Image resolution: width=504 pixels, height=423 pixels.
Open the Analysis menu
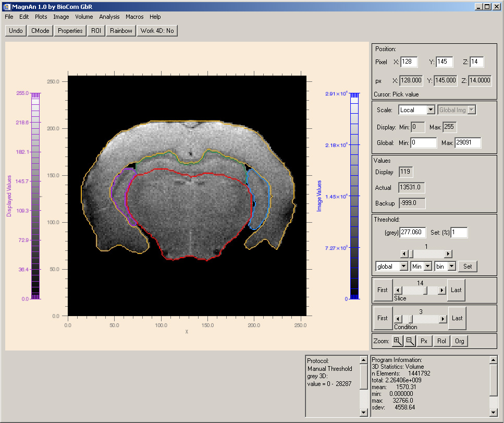pos(109,17)
